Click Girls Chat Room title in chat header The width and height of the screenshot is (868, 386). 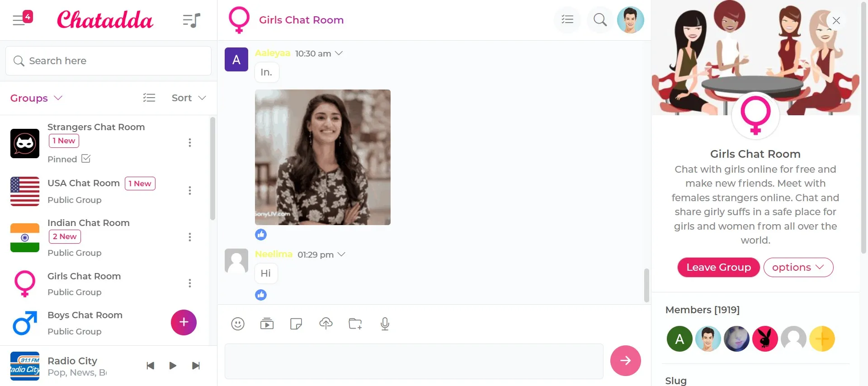301,20
